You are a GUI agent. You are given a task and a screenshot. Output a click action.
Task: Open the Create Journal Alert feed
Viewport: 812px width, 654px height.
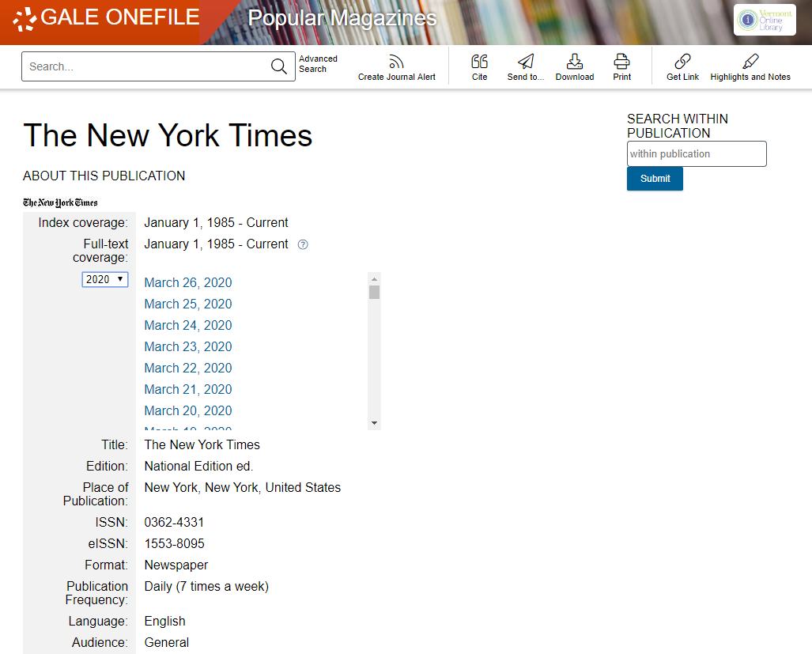tap(397, 68)
